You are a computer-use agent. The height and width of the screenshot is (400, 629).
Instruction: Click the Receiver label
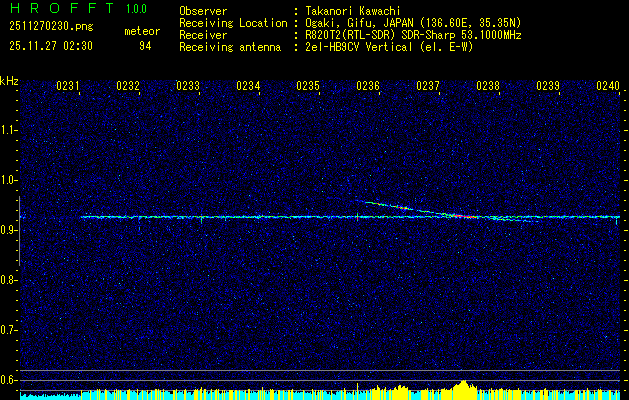pos(203,35)
